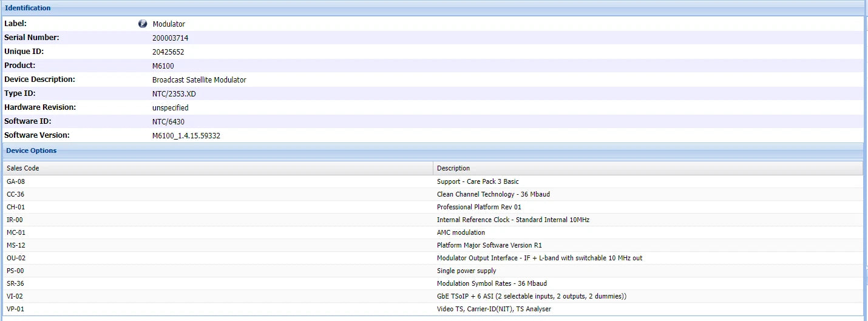The width and height of the screenshot is (868, 321).
Task: Click the edit icon next to Modulator label
Action: pos(143,24)
